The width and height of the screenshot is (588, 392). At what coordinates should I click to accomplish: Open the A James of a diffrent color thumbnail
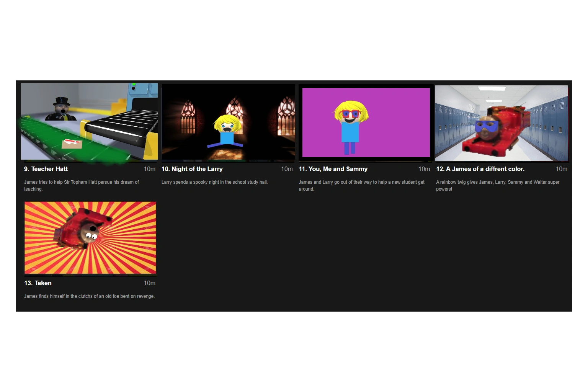pyautogui.click(x=501, y=123)
